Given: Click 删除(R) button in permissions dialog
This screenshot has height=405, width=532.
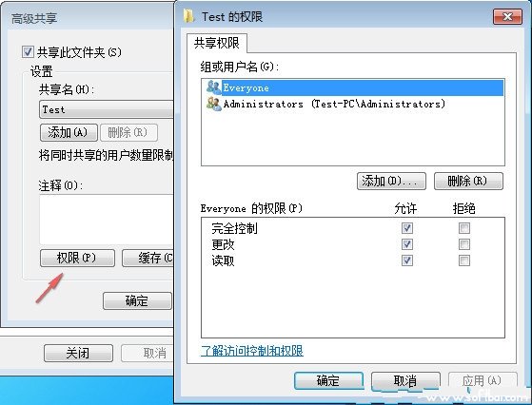Looking at the screenshot, I should click(x=468, y=181).
